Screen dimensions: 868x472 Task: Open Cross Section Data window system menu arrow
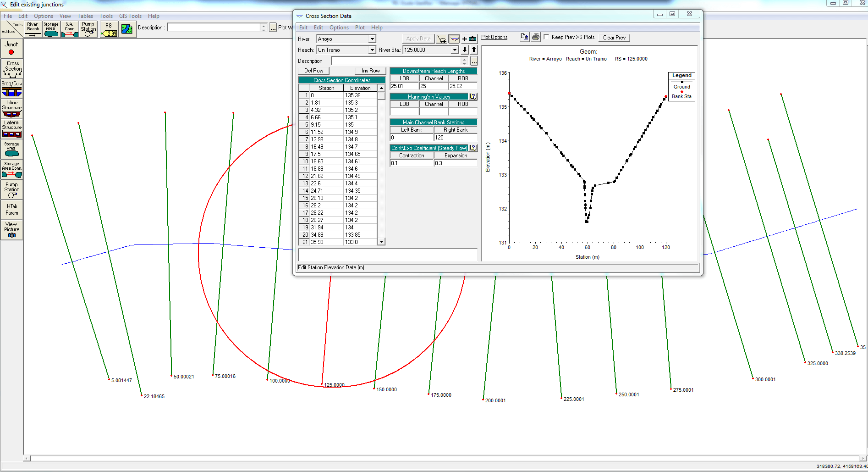[300, 16]
